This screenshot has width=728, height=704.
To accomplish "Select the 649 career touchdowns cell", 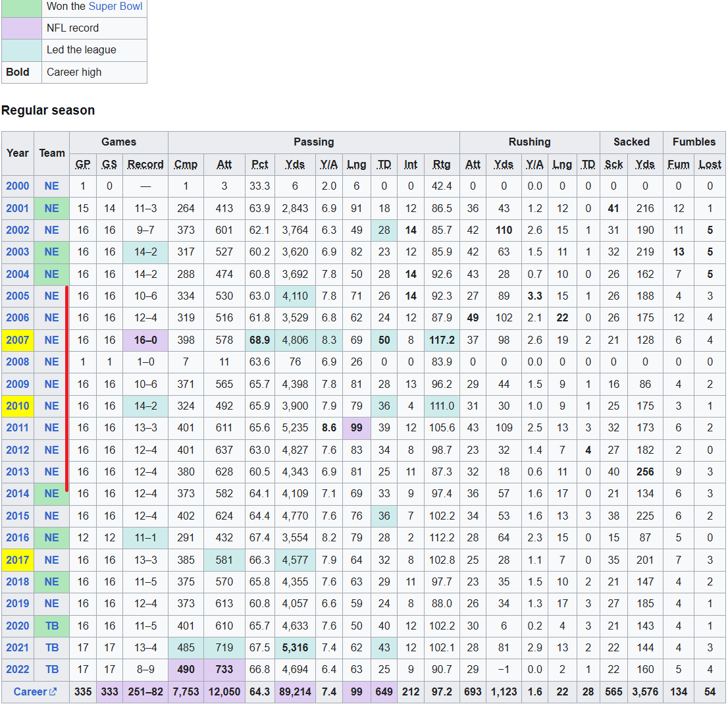I will pyautogui.click(x=384, y=692).
